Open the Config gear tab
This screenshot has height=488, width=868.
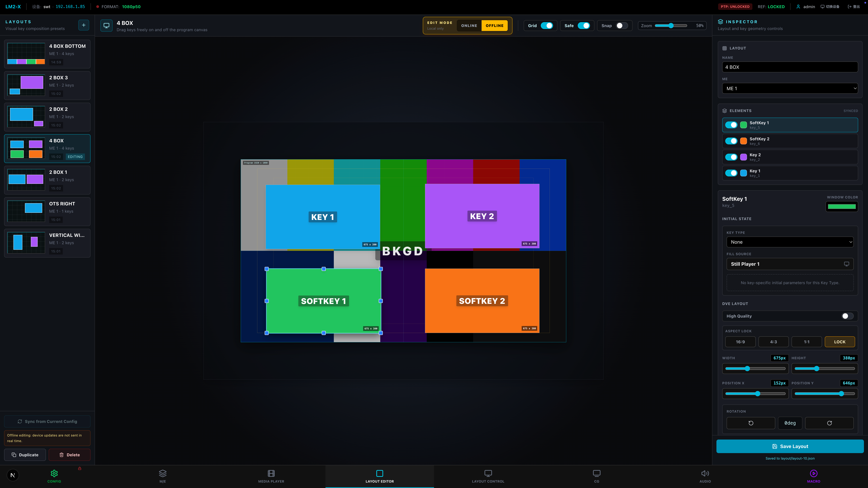coord(54,476)
